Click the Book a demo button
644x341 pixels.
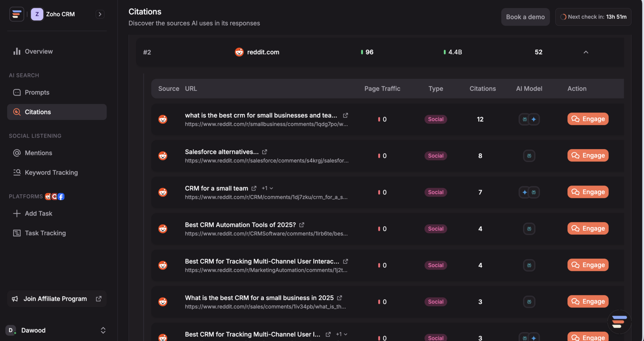pyautogui.click(x=525, y=17)
